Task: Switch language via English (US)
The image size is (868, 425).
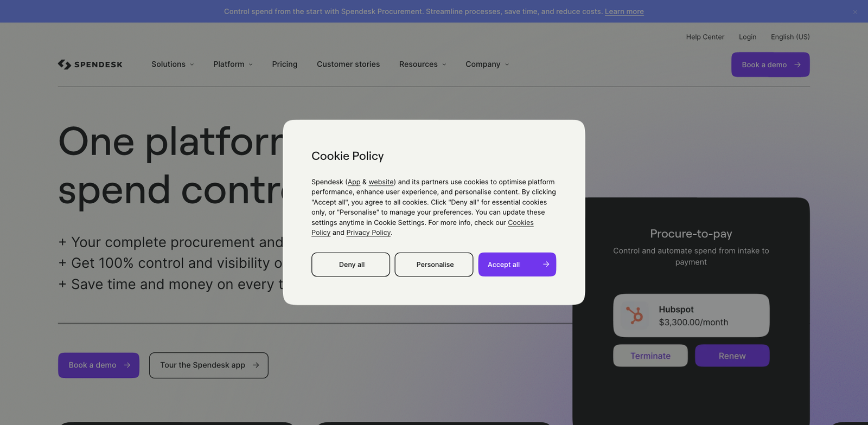Action: pyautogui.click(x=790, y=37)
